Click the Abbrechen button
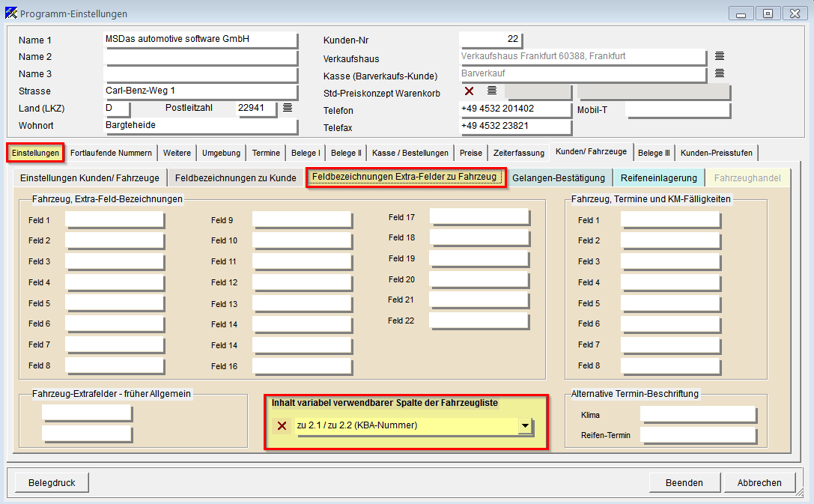This screenshot has height=504, width=814. [x=759, y=483]
